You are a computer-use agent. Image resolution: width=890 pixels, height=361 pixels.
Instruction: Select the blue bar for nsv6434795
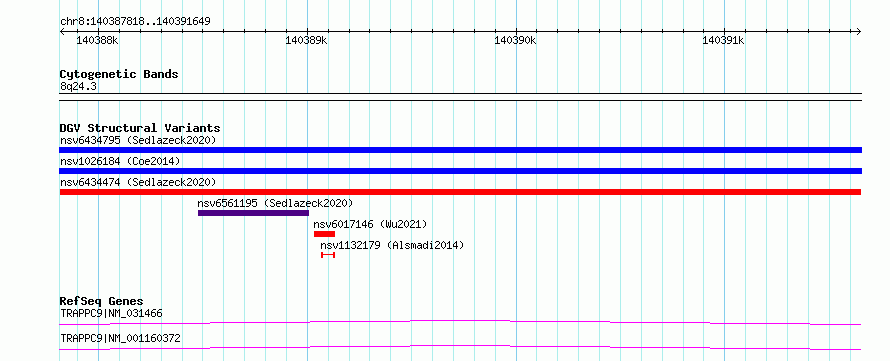pyautogui.click(x=460, y=150)
